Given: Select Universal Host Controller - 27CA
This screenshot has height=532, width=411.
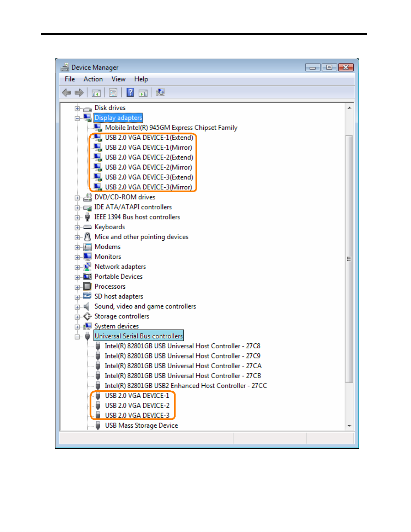Looking at the screenshot, I should [183, 366].
